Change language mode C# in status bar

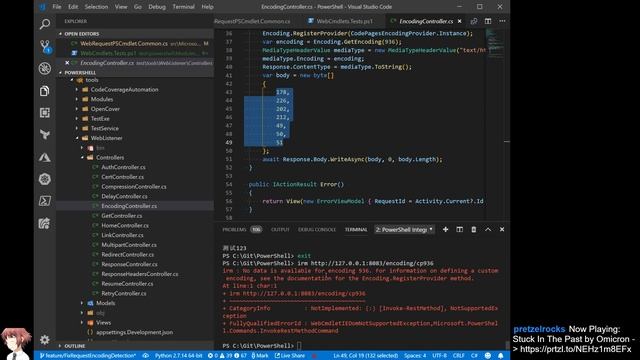coord(474,356)
